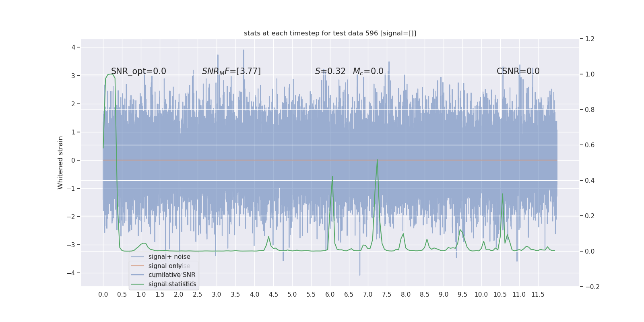This screenshot has width=644, height=322.
Task: Select the SNR_opt=0.0 annotation
Action: pyautogui.click(x=138, y=71)
